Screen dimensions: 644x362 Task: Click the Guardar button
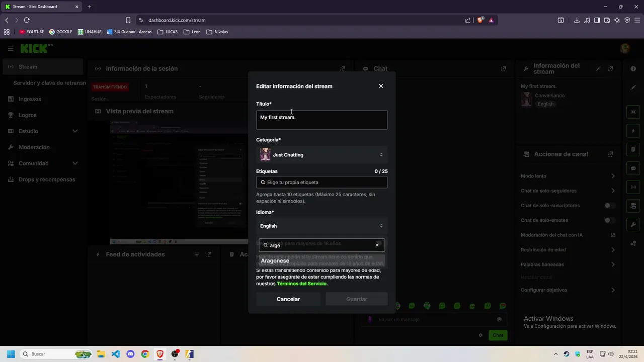pyautogui.click(x=357, y=299)
